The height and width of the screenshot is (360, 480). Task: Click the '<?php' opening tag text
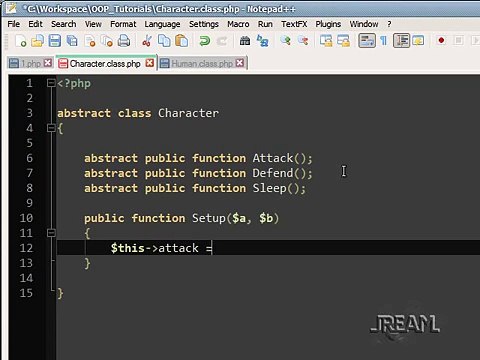coord(74,83)
